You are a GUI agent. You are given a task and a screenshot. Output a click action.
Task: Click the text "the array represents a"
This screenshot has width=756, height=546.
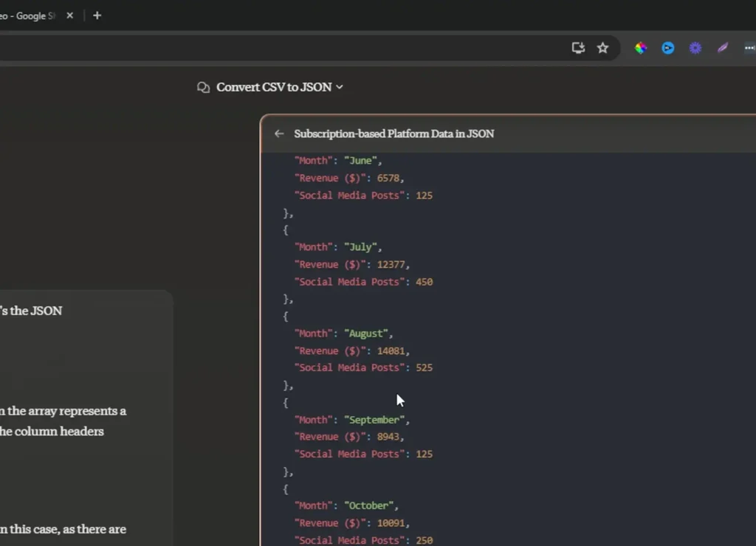tap(66, 411)
